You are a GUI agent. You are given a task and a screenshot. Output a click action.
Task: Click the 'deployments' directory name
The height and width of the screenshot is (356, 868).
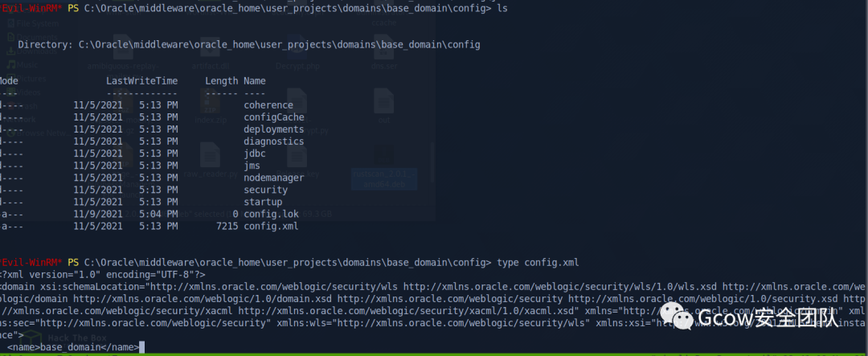[x=274, y=129]
